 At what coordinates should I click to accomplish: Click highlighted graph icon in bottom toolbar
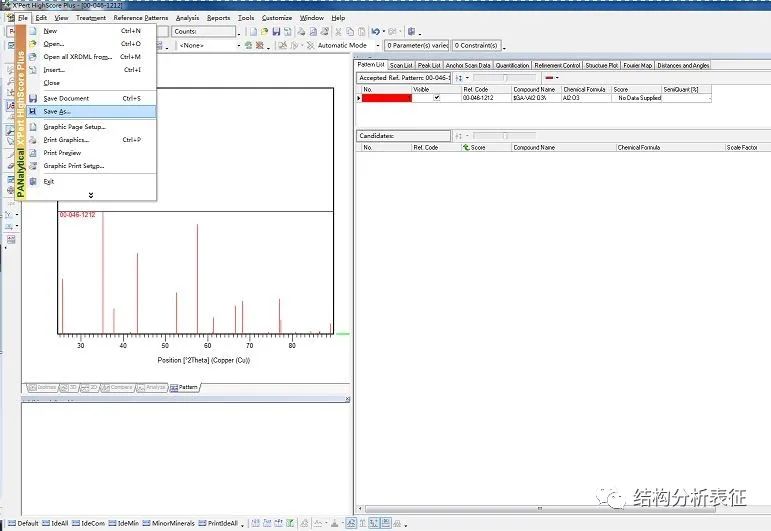(351, 523)
